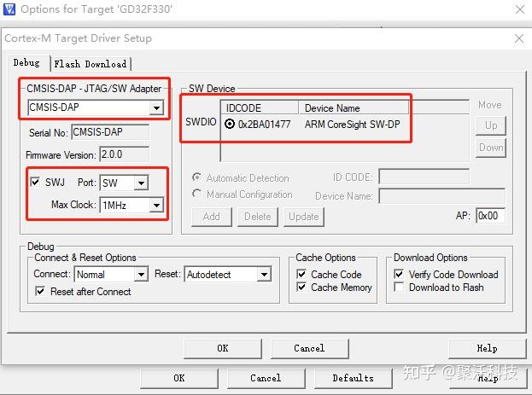Click the Delete button
Screen dimensions: 532x395
point(258,217)
